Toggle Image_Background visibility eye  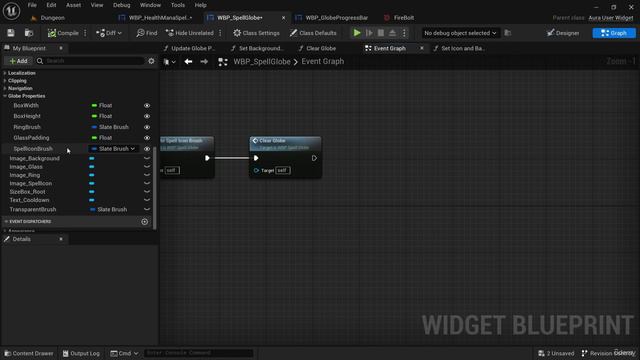coord(147,158)
